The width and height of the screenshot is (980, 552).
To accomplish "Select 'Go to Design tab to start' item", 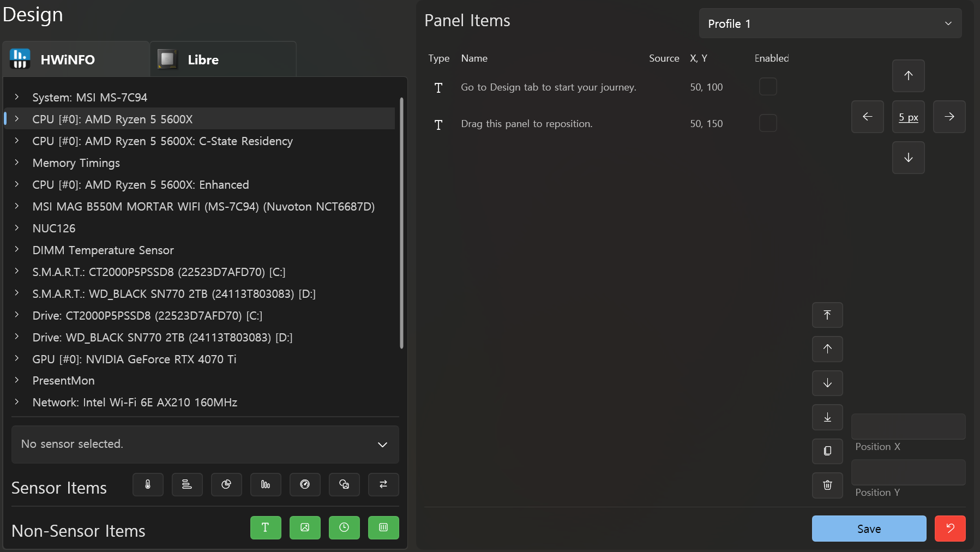I will [x=549, y=87].
